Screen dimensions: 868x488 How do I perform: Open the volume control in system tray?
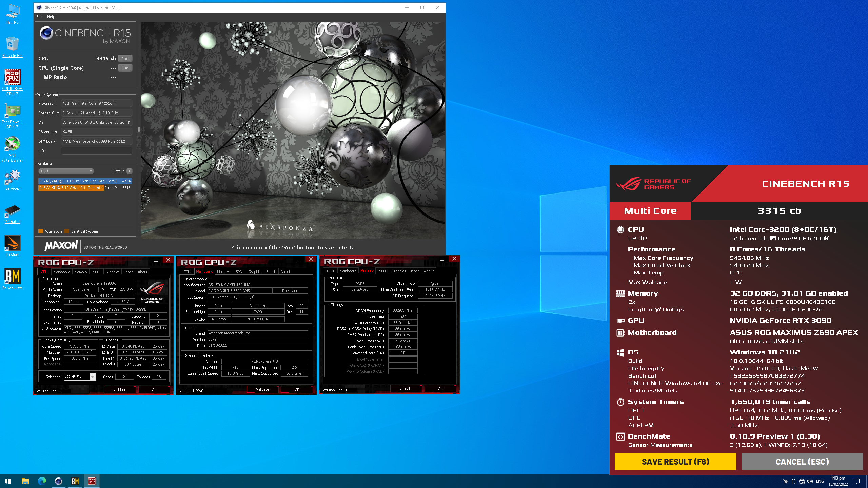coord(810,481)
